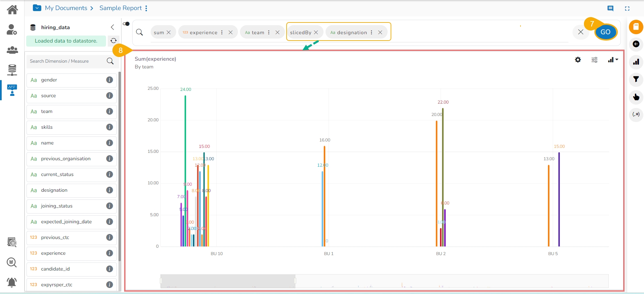Open chart properties sliders icon
Screen dimensions: 644x294
[x=594, y=60]
